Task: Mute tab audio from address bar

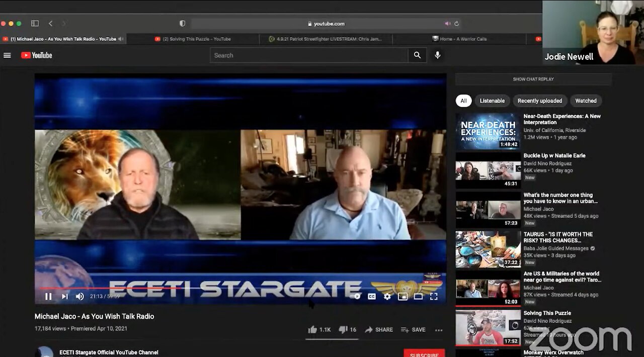Action: coord(447,24)
